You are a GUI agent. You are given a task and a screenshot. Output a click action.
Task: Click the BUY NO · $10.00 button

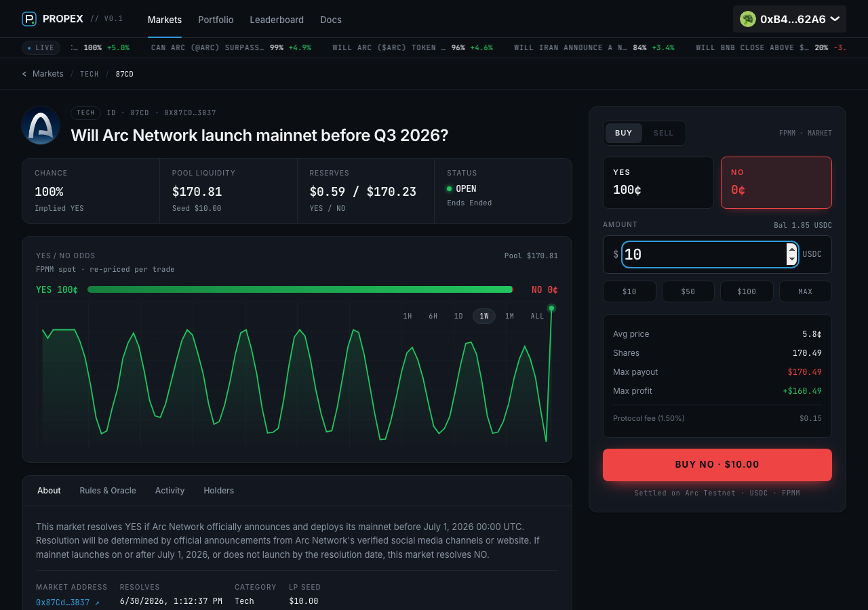pos(717,465)
